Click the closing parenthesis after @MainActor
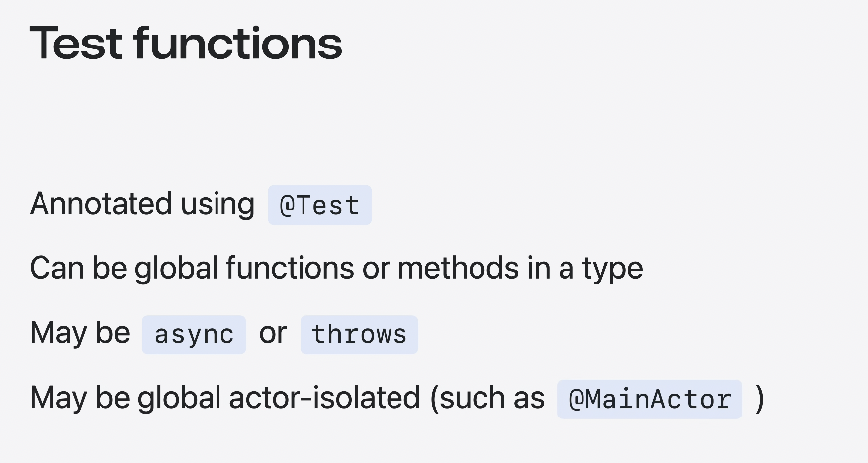 click(759, 399)
